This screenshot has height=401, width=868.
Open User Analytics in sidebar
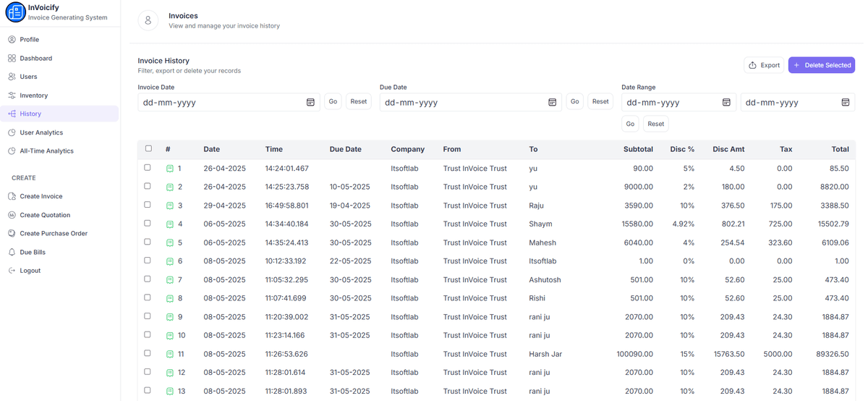click(59, 132)
